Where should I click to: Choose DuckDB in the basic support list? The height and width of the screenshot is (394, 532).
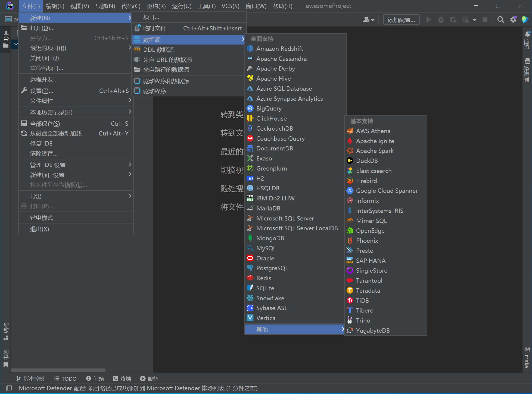pyautogui.click(x=367, y=161)
